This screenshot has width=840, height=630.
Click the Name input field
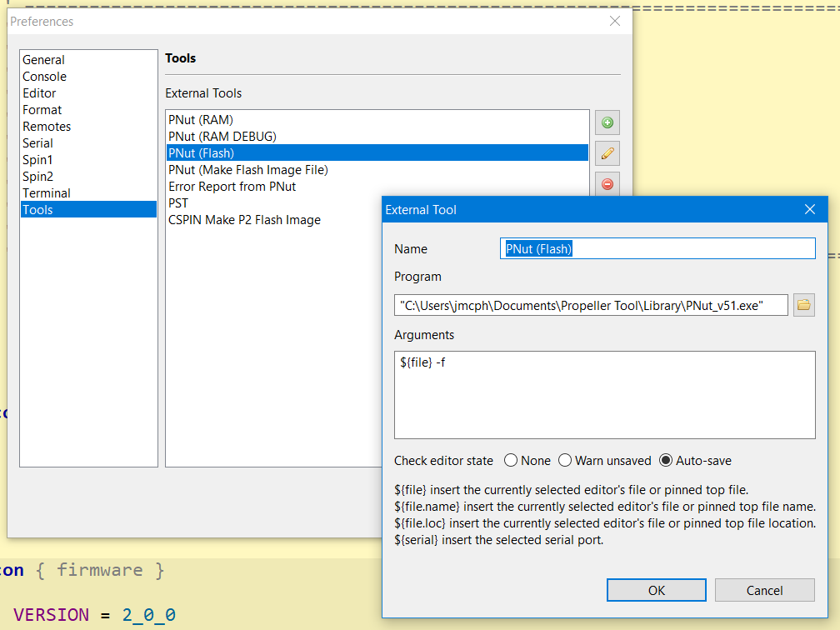(657, 248)
